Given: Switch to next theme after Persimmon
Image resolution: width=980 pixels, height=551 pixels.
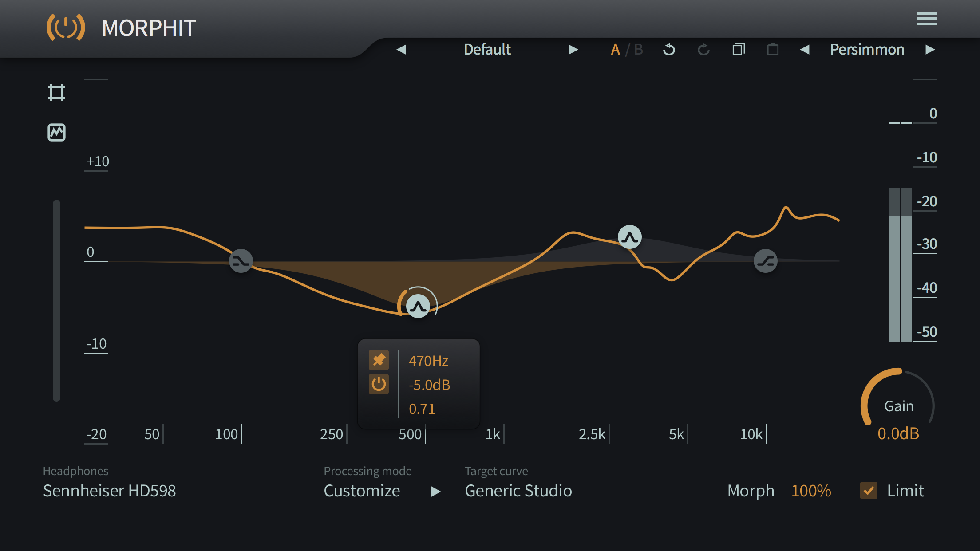Looking at the screenshot, I should click(930, 50).
